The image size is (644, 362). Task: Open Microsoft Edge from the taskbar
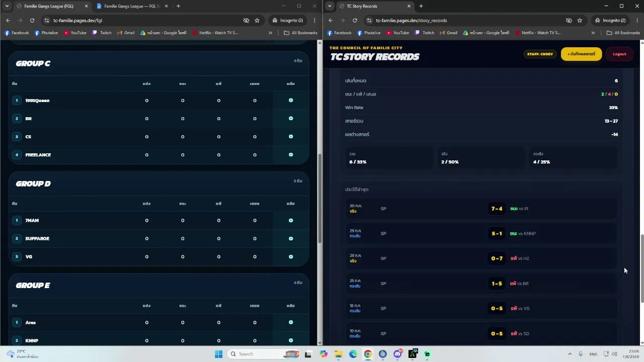point(353,354)
